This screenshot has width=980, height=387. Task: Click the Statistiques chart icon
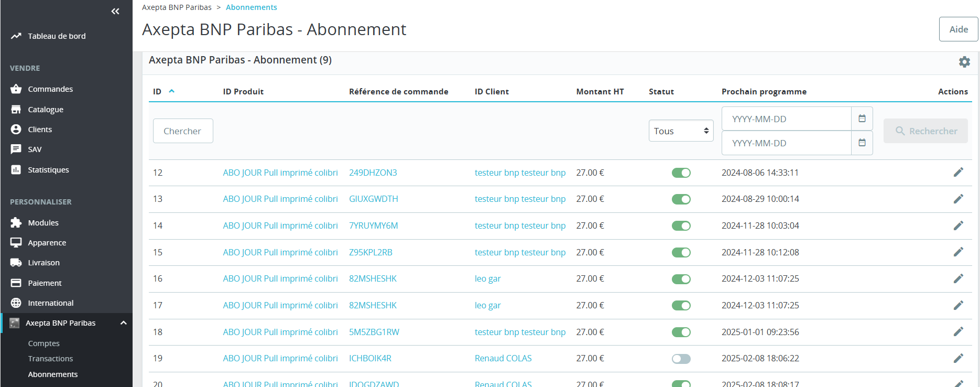click(x=16, y=169)
